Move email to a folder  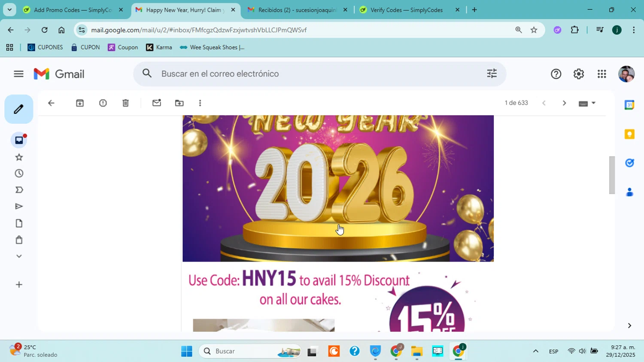click(x=179, y=103)
